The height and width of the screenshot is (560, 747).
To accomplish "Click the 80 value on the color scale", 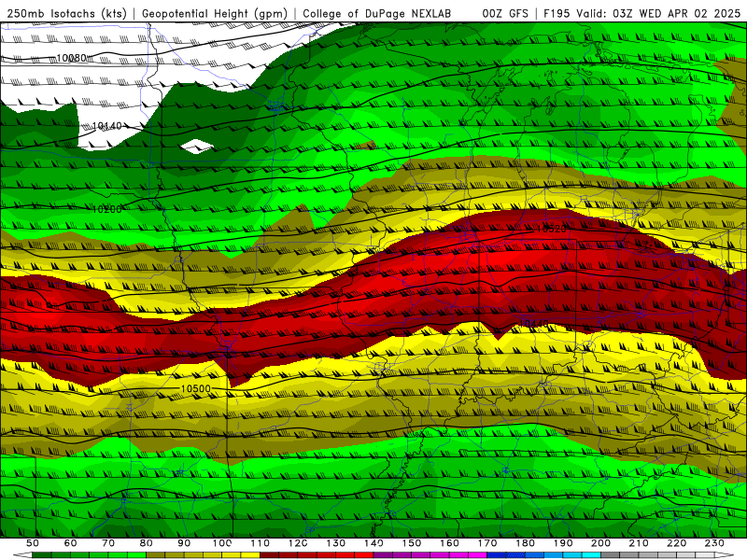I will pyautogui.click(x=147, y=543).
